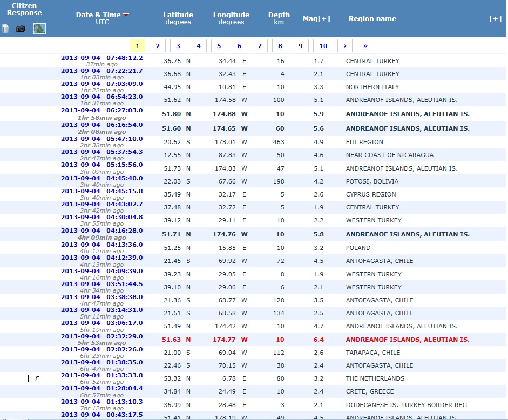Viewport: 508px width, 420px height.
Task: Click the F badge on the Netherlands row
Action: click(37, 378)
